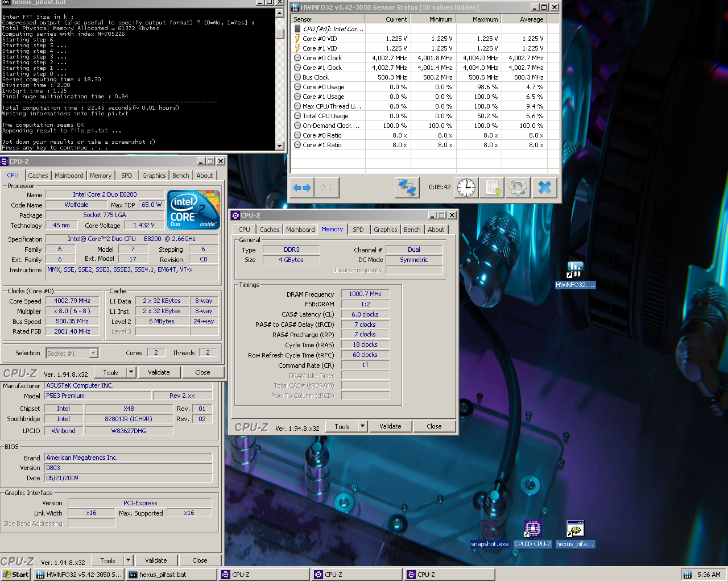Click console window scrollbar up arrow
This screenshot has height=582, width=728.
[x=279, y=13]
